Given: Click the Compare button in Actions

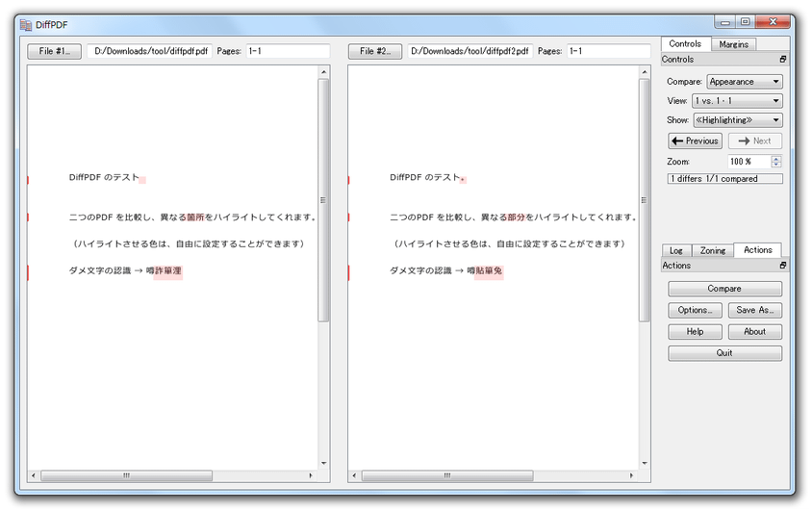Looking at the screenshot, I should coord(724,289).
